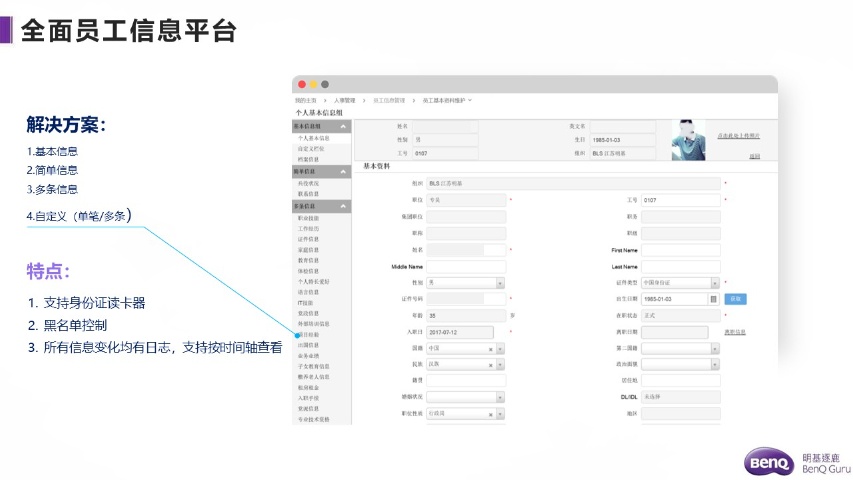The image size is (853, 480).
Task: Select 工作经历 in sidebar
Action: [308, 229]
